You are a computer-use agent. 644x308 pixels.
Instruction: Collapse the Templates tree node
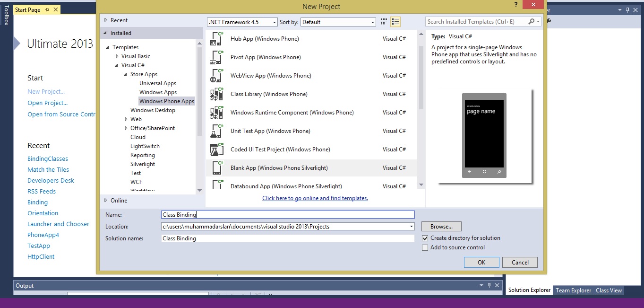point(108,47)
